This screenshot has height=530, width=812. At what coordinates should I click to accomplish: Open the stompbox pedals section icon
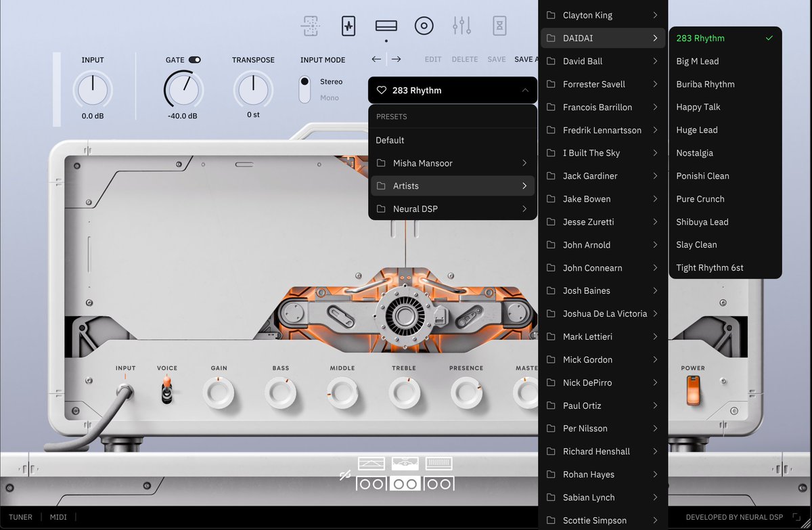pyautogui.click(x=348, y=26)
